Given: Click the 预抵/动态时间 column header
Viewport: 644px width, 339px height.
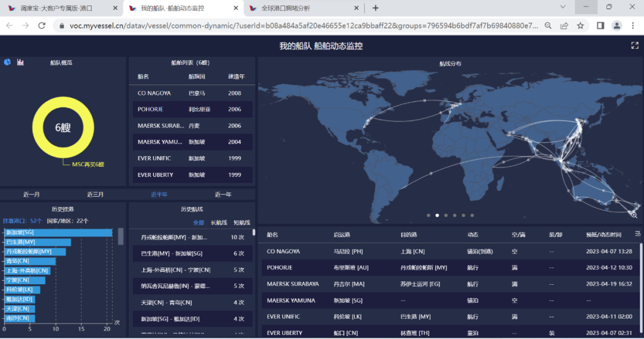Looking at the screenshot, I should pos(603,235).
